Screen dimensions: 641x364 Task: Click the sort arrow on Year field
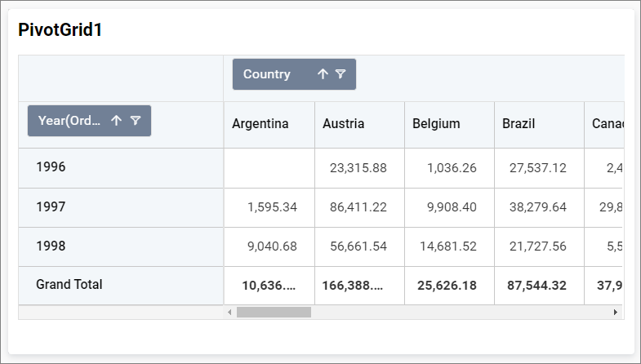116,121
